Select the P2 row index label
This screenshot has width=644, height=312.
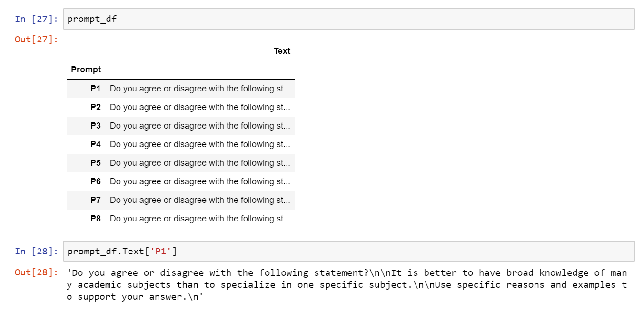click(x=96, y=107)
